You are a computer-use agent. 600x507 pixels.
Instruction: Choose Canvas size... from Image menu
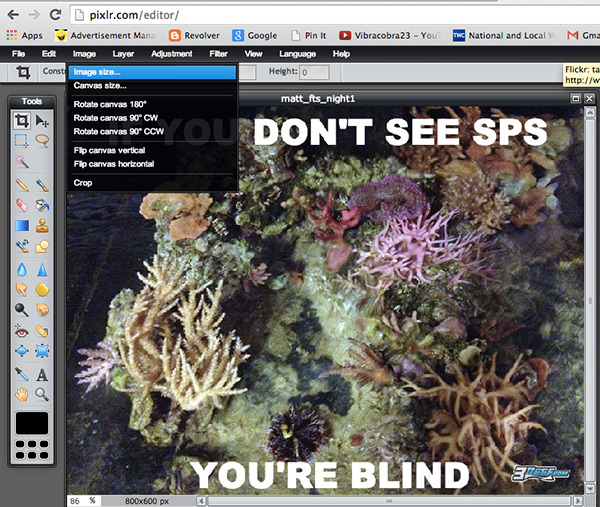pos(152,86)
